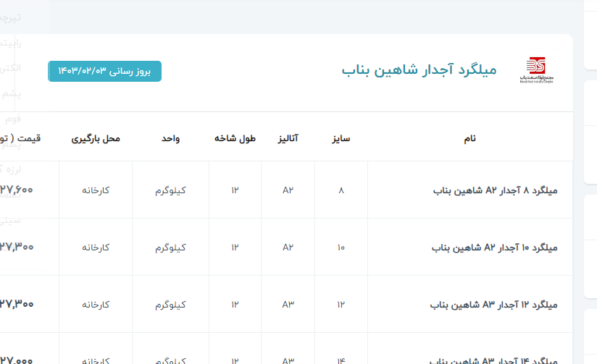The width and height of the screenshot is (597, 364).
Task: Click the 'محل بارگیری' column header
Action: pos(96,137)
